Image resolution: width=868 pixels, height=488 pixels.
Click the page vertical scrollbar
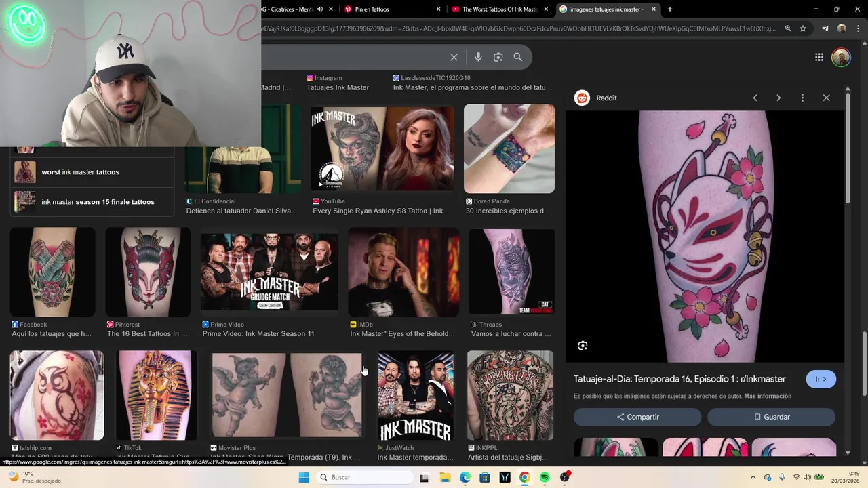pos(863,364)
